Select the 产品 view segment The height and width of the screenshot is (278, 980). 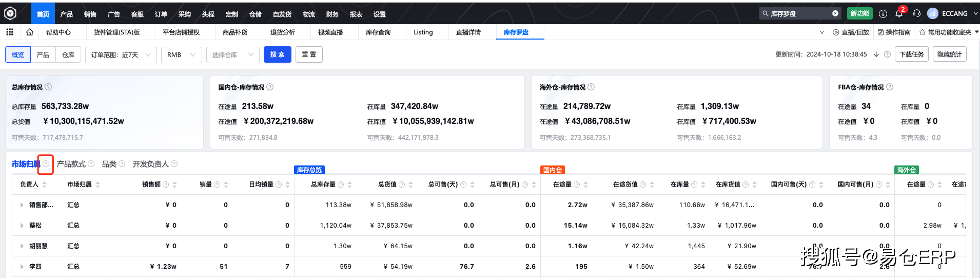click(43, 54)
